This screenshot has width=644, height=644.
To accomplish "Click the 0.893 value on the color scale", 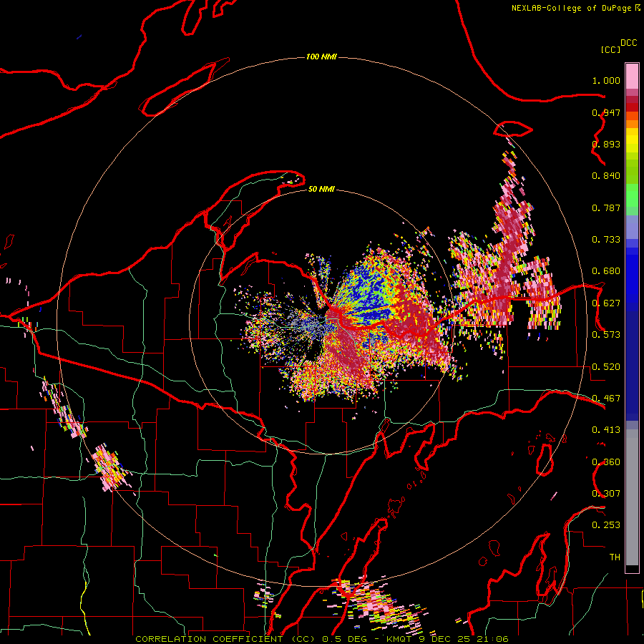I will coord(606,144).
